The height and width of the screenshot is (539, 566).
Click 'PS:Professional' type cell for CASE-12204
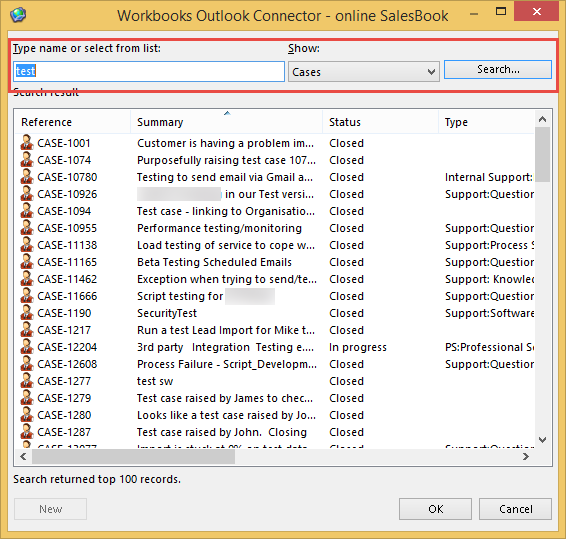coord(489,347)
